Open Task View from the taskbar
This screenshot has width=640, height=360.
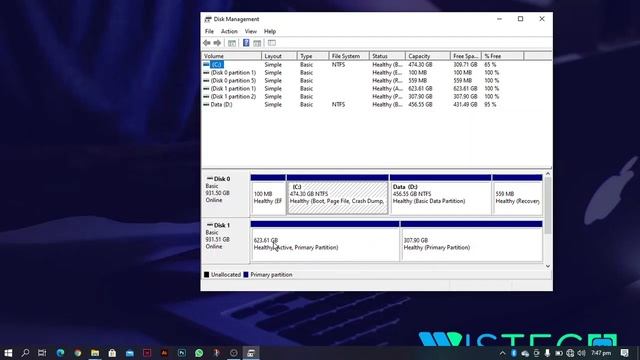click(x=42, y=353)
